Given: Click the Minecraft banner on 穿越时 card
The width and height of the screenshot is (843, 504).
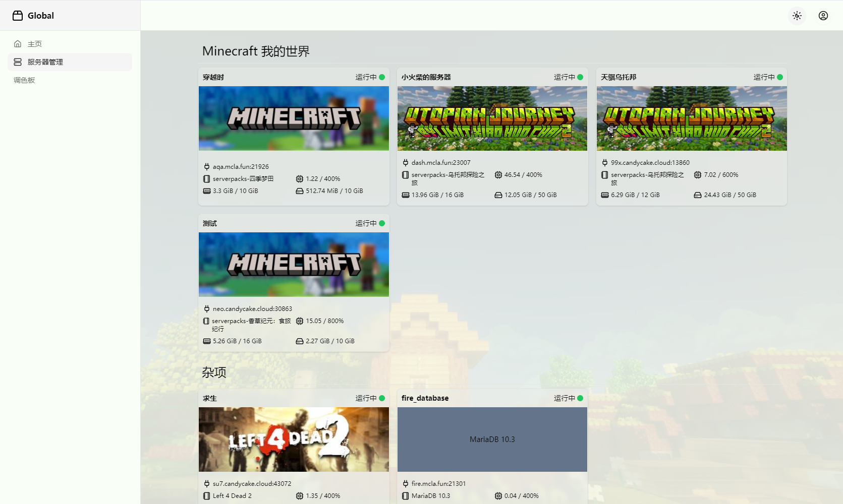Looking at the screenshot, I should click(294, 118).
